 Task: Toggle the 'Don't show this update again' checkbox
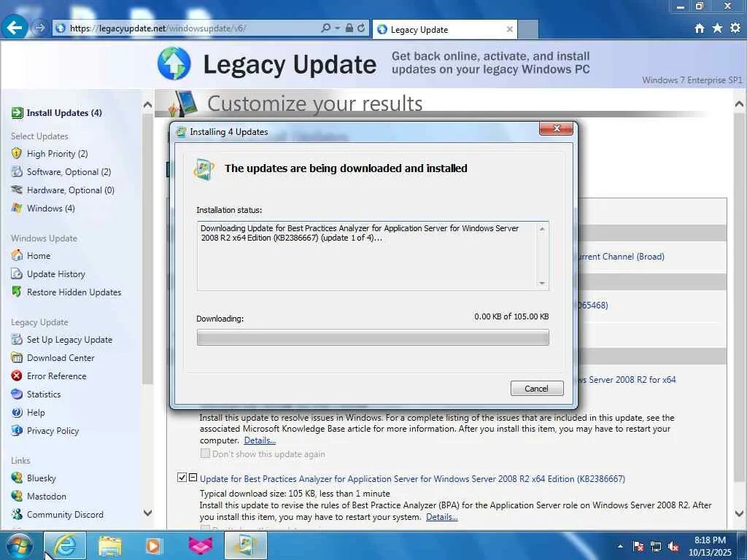(205, 454)
